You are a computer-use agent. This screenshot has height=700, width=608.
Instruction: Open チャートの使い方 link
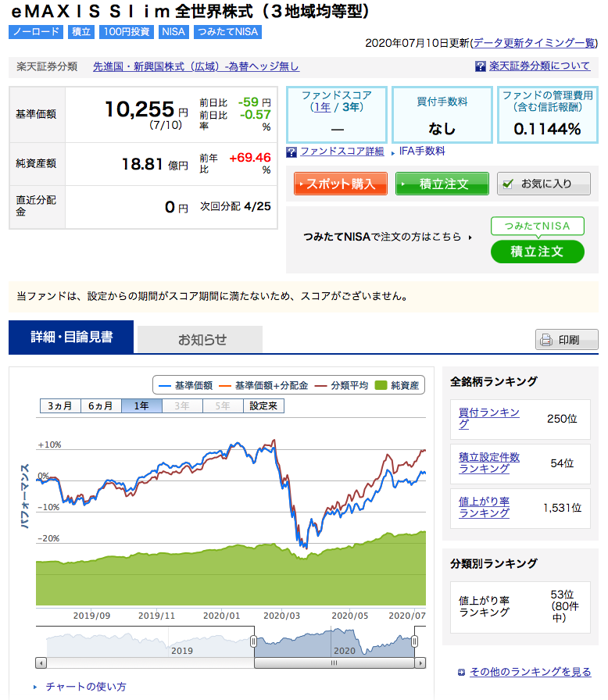[86, 687]
